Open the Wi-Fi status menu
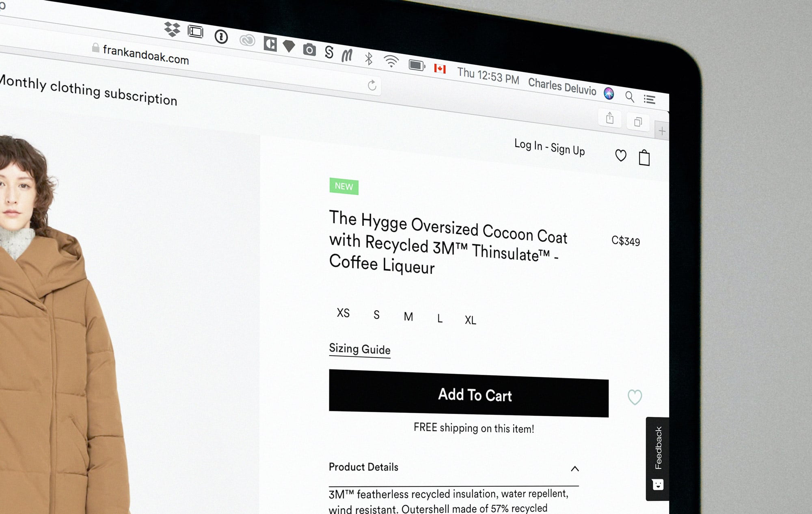This screenshot has width=812, height=514. tap(391, 61)
